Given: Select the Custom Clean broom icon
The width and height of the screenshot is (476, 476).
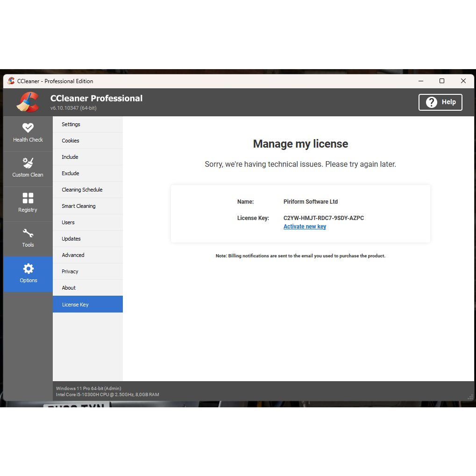Looking at the screenshot, I should click(28, 163).
